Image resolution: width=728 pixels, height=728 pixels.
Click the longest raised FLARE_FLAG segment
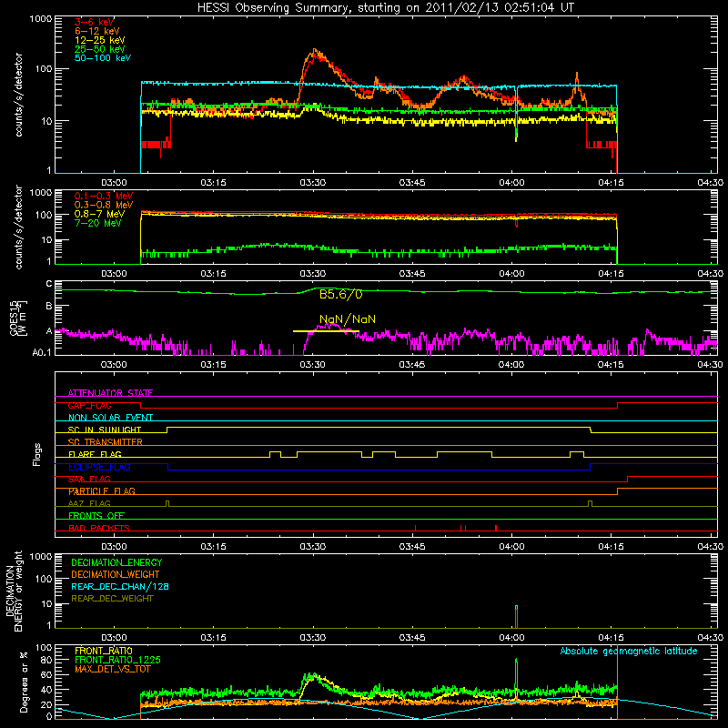tap(329, 451)
